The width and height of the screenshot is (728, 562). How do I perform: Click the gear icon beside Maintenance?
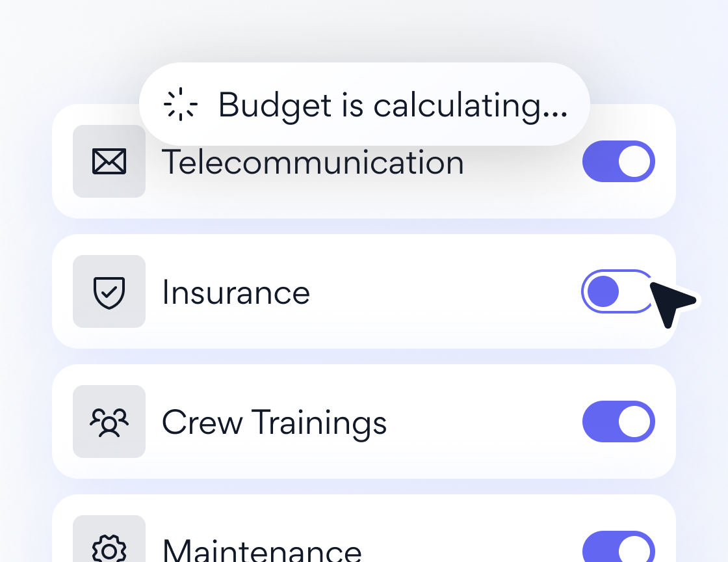[109, 548]
